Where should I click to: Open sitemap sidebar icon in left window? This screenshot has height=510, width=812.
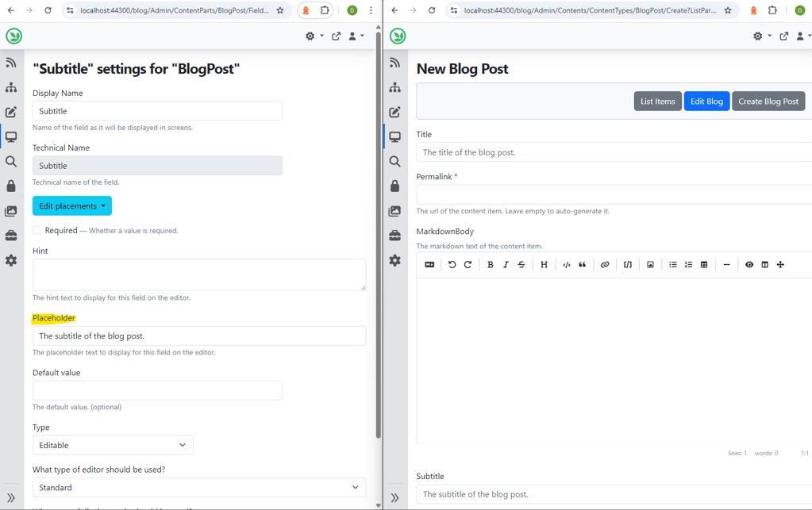click(11, 87)
